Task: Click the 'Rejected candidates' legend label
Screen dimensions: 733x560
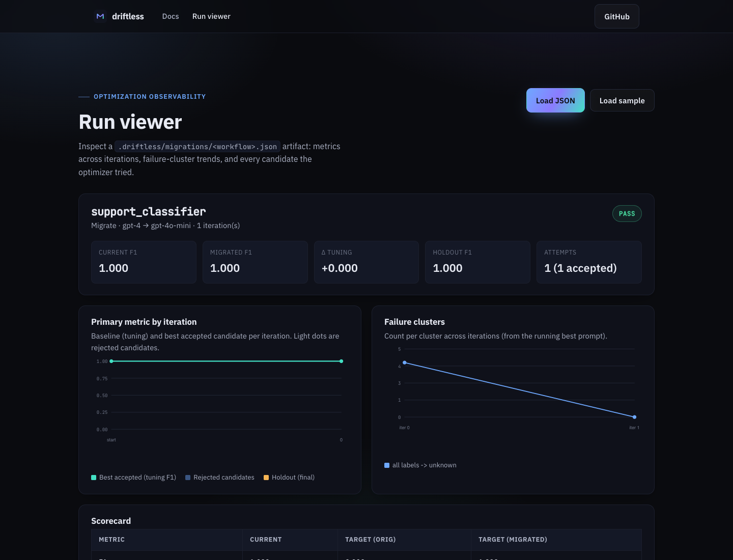Action: (x=224, y=478)
